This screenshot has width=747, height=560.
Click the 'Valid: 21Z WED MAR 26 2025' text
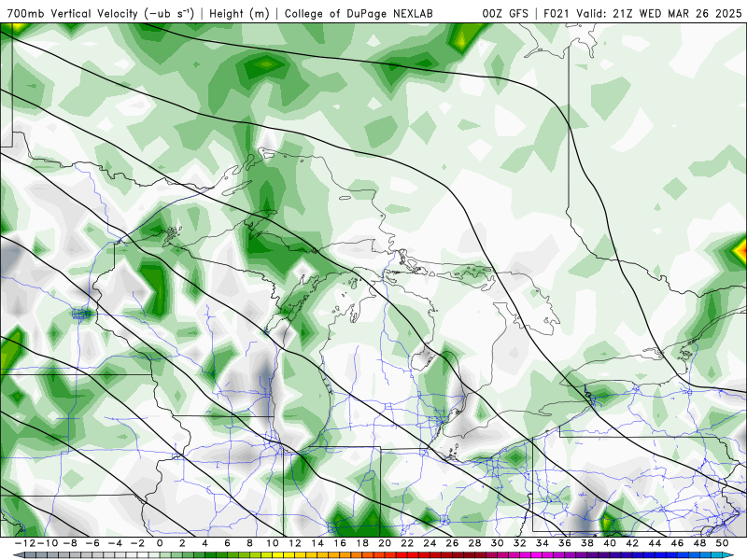coord(659,14)
